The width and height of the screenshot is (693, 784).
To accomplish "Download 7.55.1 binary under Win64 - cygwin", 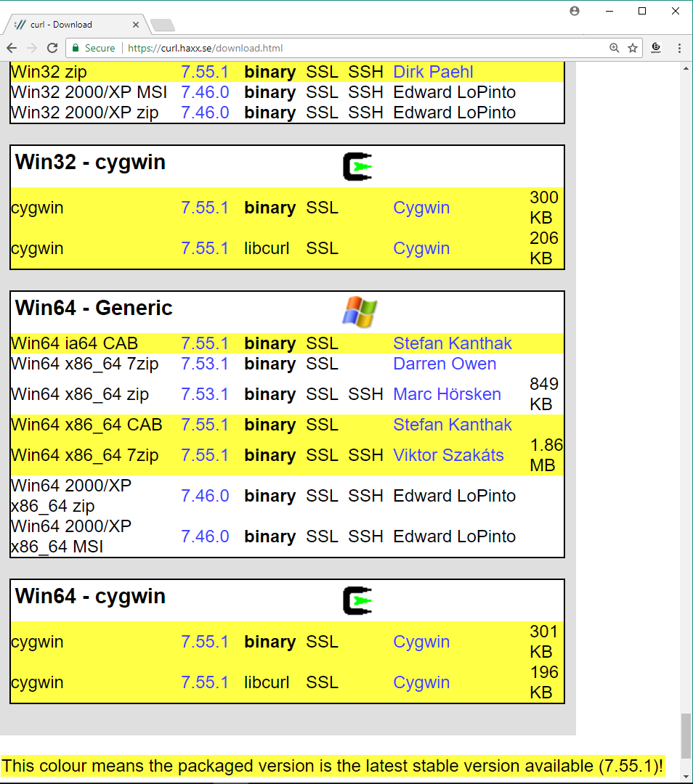I will (x=205, y=642).
